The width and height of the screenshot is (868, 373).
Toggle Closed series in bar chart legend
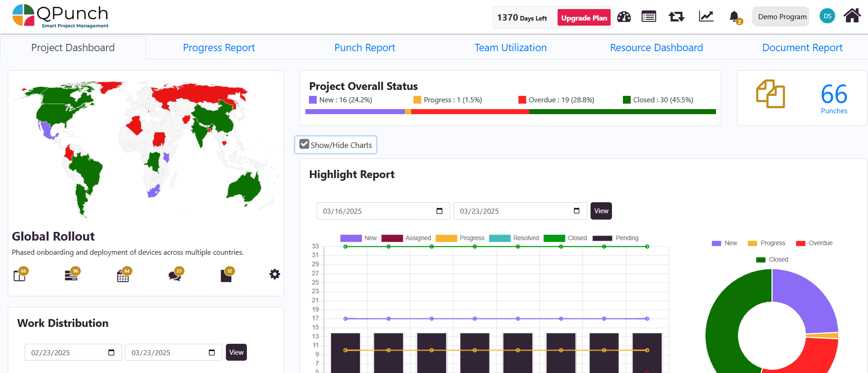565,238
